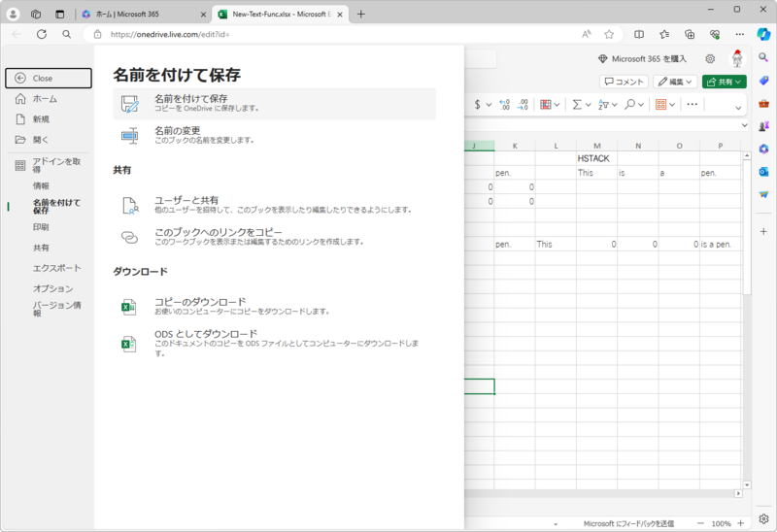Click the コメント button
Image resolution: width=777 pixels, height=532 pixels.
(624, 82)
